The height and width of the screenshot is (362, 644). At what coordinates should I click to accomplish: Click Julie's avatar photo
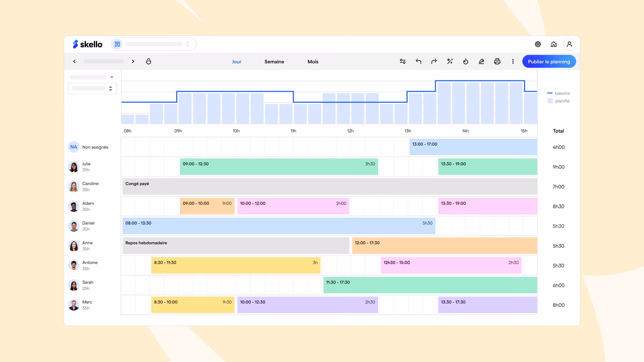pyautogui.click(x=74, y=167)
